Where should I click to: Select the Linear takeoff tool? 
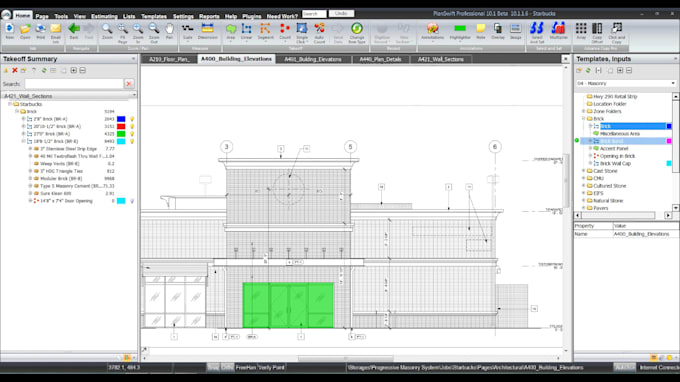pyautogui.click(x=246, y=29)
